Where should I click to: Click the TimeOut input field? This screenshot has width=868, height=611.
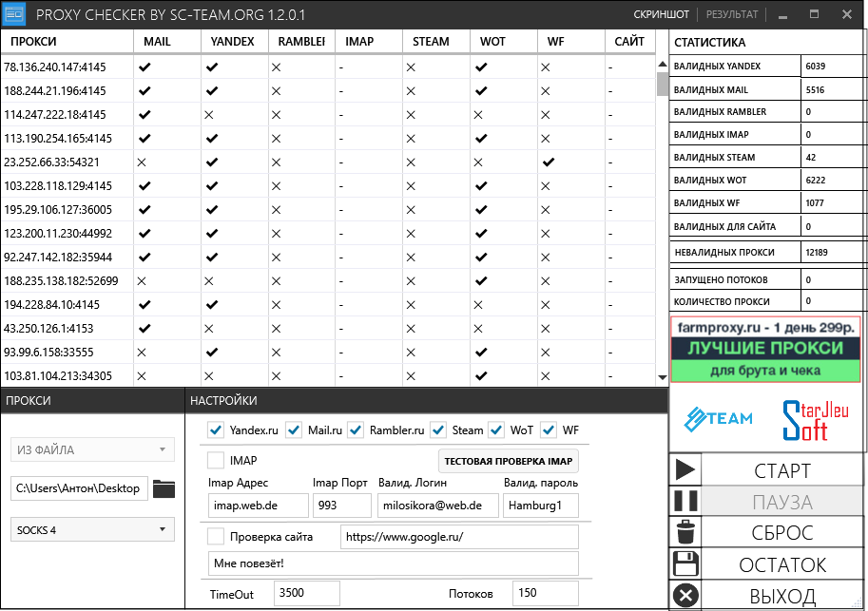pyautogui.click(x=306, y=593)
